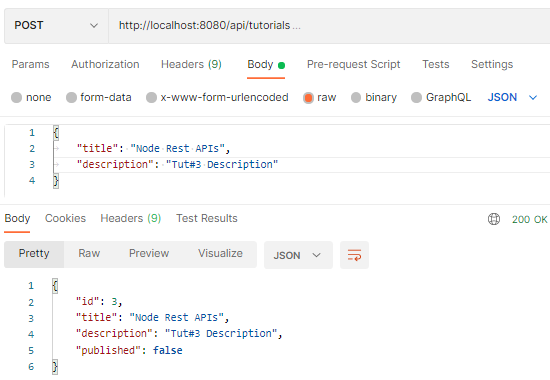
Task: Choose x-www-form-urlencoded body type
Action: pyautogui.click(x=217, y=97)
